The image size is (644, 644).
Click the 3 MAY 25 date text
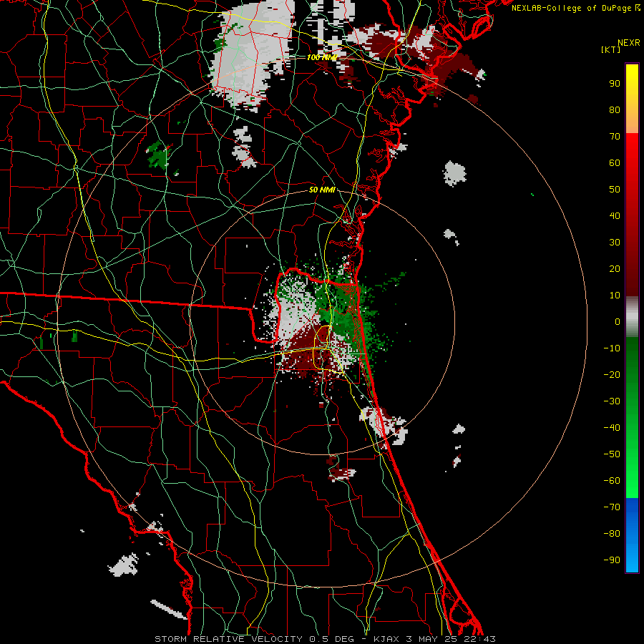[x=431, y=639]
